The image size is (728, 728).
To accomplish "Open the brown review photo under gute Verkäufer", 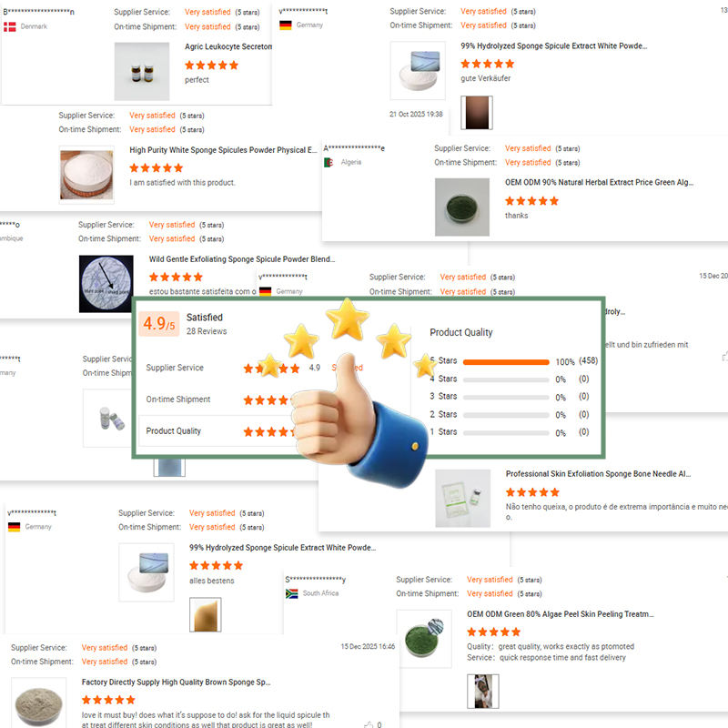I will tap(476, 112).
